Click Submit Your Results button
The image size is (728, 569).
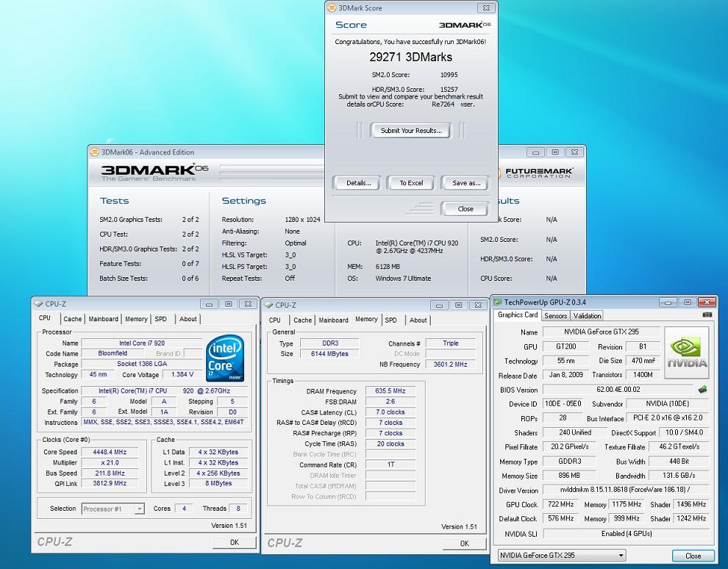(411, 130)
